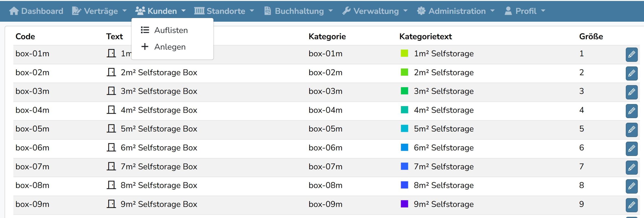Select Anlegen in the Kunden menu
The height and width of the screenshot is (218, 644).
[170, 47]
